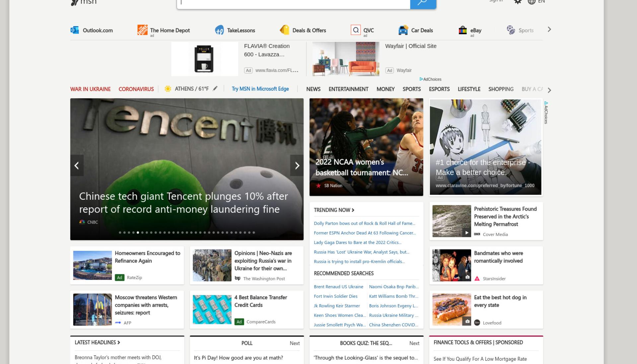Open Homeowners Encouraged to Refinance story
Screen dimensions: 637x364
(x=127, y=265)
